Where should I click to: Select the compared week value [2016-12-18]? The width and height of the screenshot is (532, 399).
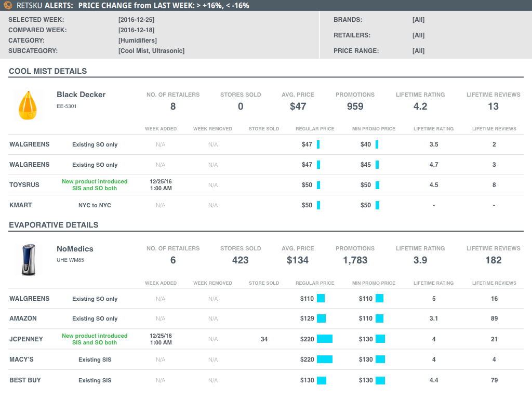(137, 30)
